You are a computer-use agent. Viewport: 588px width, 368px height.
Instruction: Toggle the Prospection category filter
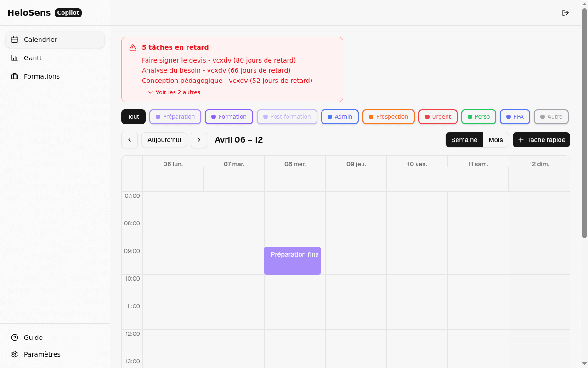pyautogui.click(x=388, y=117)
